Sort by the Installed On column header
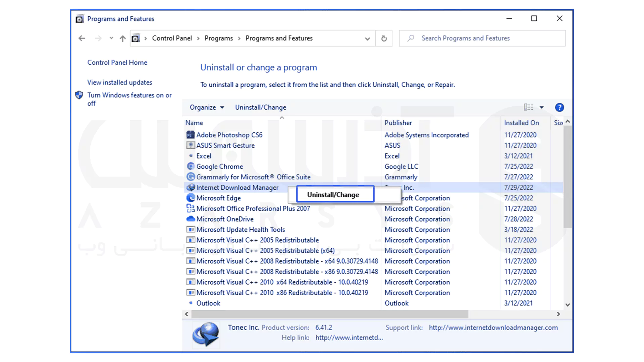This screenshot has width=644, height=362. coord(525,123)
